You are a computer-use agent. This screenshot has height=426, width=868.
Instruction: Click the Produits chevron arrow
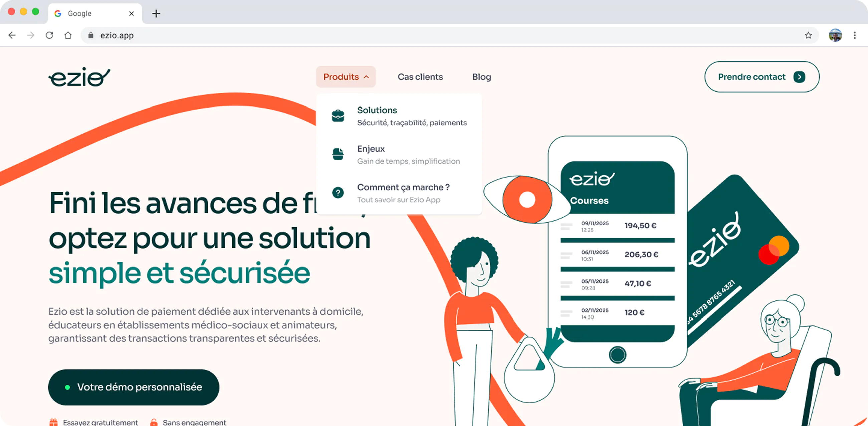pyautogui.click(x=366, y=77)
